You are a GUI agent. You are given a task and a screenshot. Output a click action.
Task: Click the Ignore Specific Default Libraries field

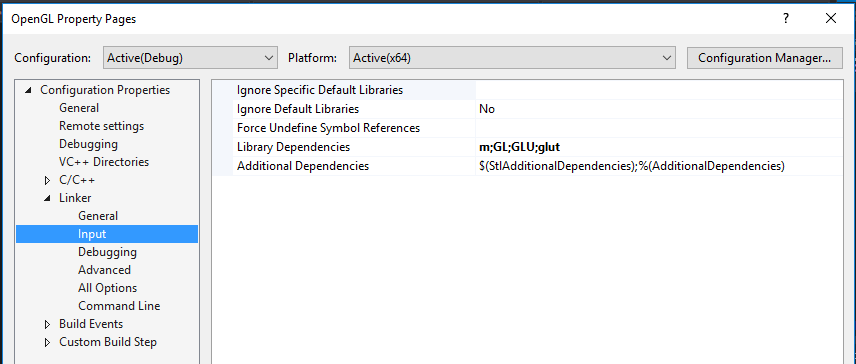point(658,90)
